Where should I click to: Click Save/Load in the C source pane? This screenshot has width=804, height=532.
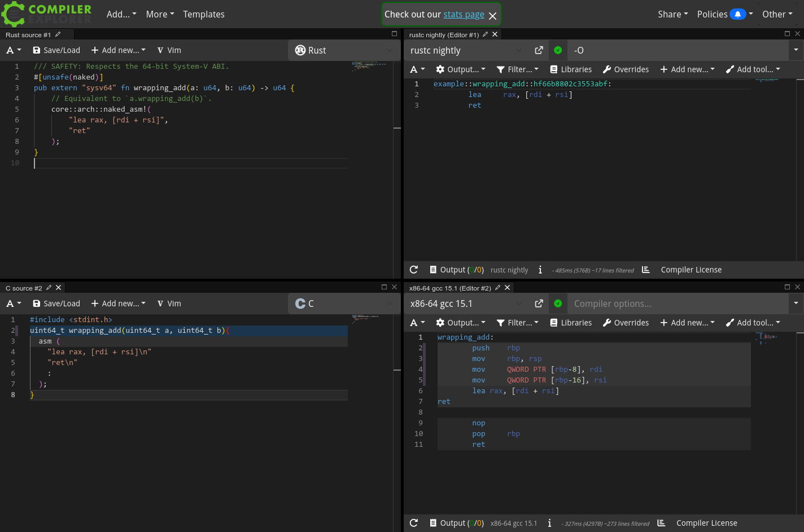56,304
